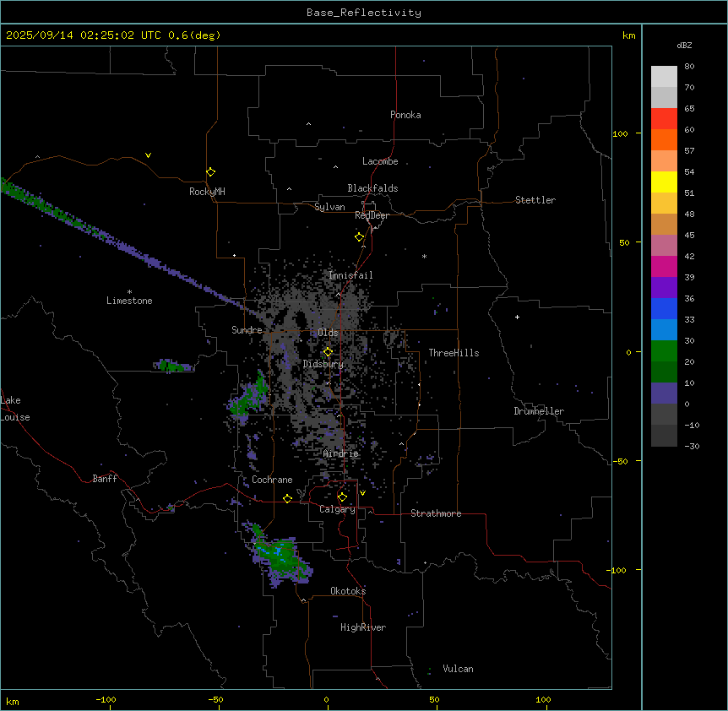728x711 pixels.
Task: Select the purple 10 dBZ legend swatch
Action: tap(664, 393)
